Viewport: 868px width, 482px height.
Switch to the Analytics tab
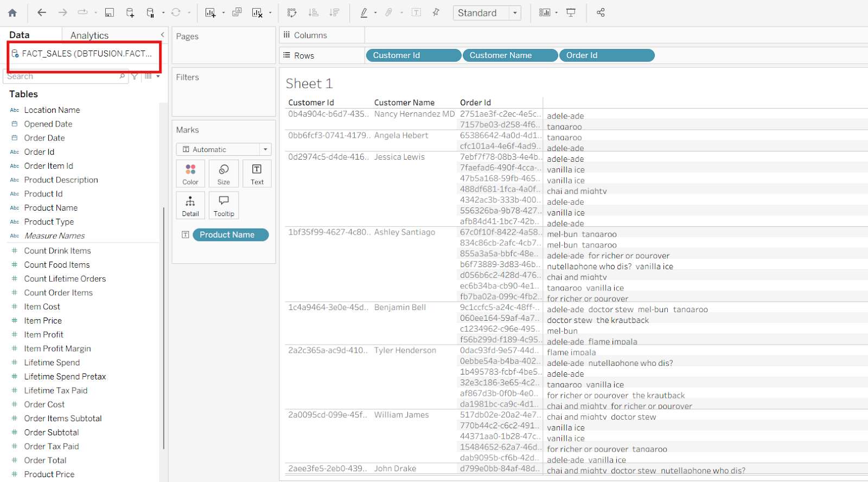click(x=90, y=35)
